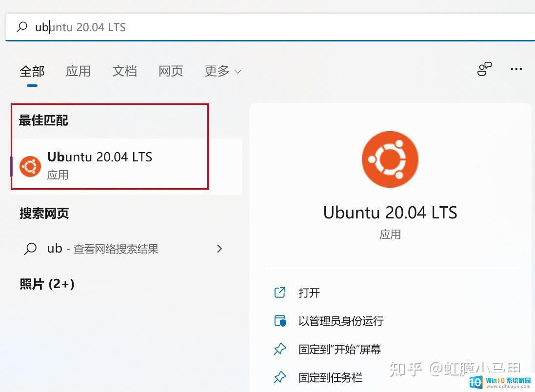Image resolution: width=535 pixels, height=392 pixels.
Task: Click the admin shield icon
Action: (280, 321)
